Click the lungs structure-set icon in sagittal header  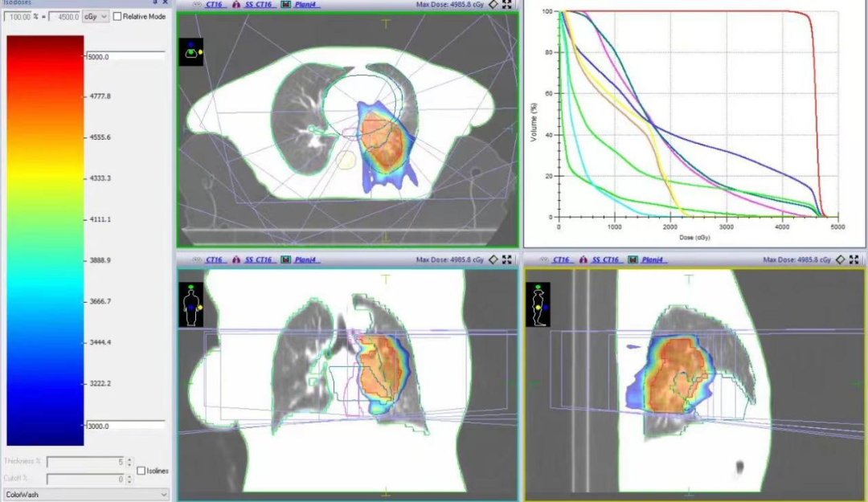point(583,259)
